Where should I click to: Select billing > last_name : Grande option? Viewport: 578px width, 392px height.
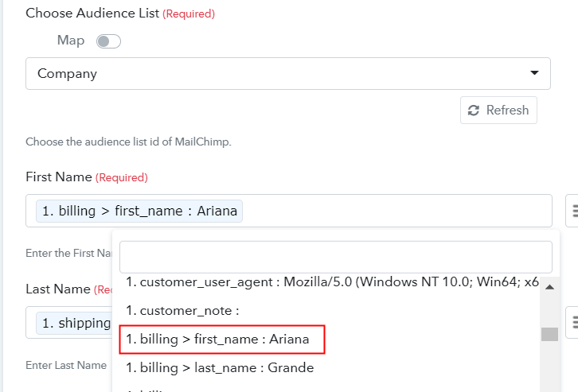(x=220, y=367)
